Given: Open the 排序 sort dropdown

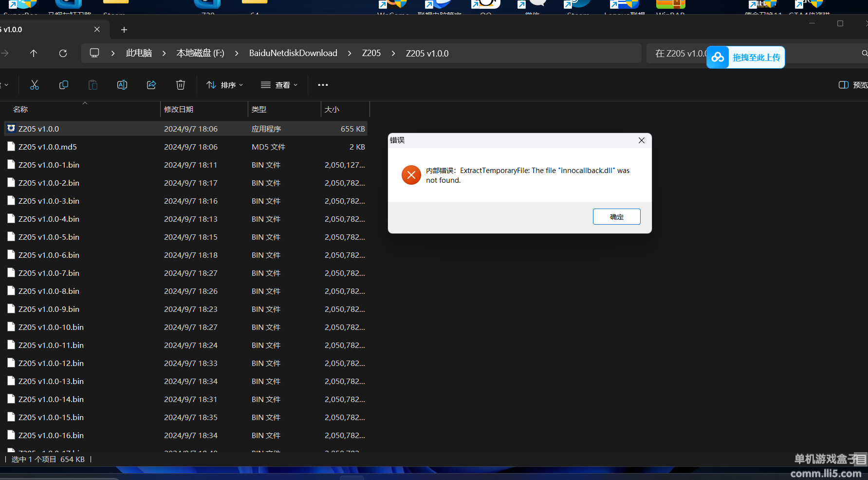Looking at the screenshot, I should click(x=225, y=85).
